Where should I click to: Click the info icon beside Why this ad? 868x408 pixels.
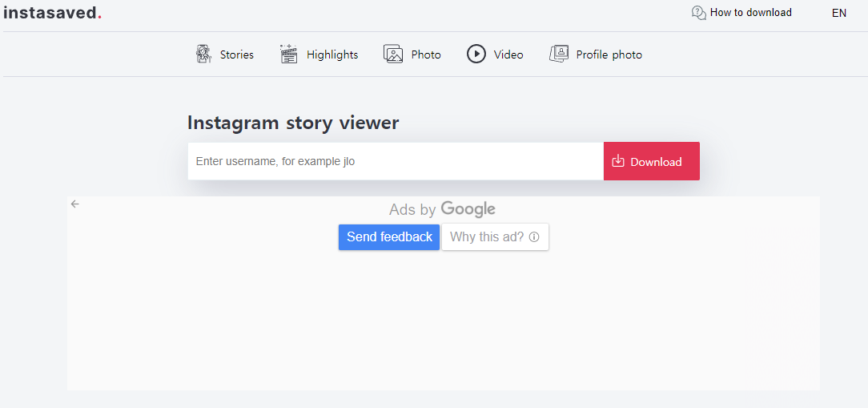pos(534,237)
